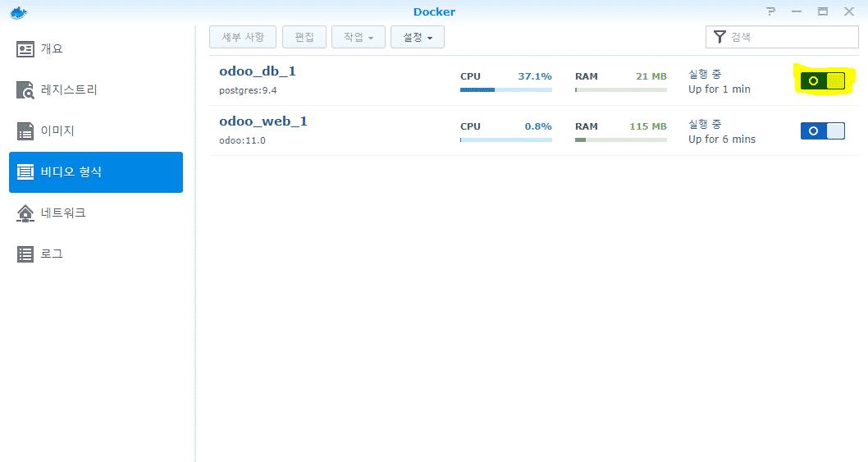Select the 비디오 형식 sidebar tab
The width and height of the screenshot is (868, 462).
(x=96, y=172)
